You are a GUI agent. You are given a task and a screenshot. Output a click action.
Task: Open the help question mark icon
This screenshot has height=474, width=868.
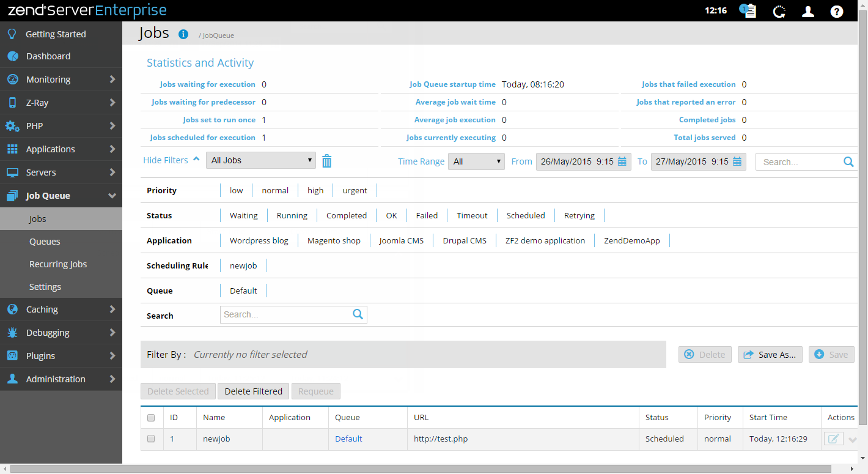(836, 11)
